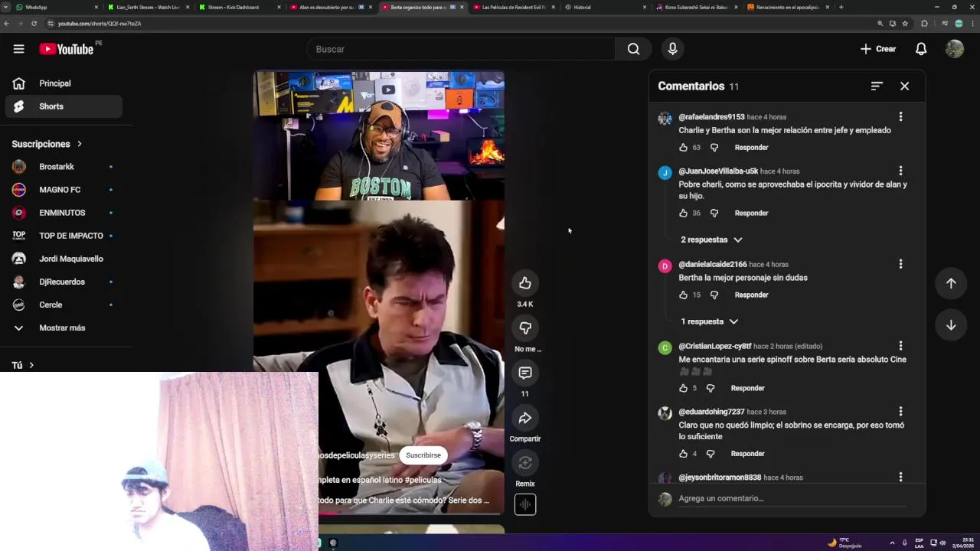
Task: Close the Comentarios panel
Action: (904, 86)
